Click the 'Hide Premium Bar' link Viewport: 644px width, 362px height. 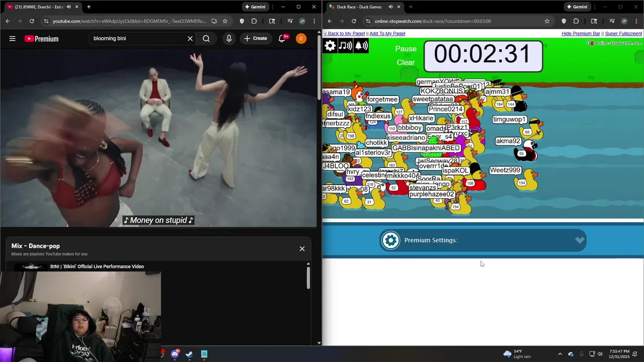[581, 34]
